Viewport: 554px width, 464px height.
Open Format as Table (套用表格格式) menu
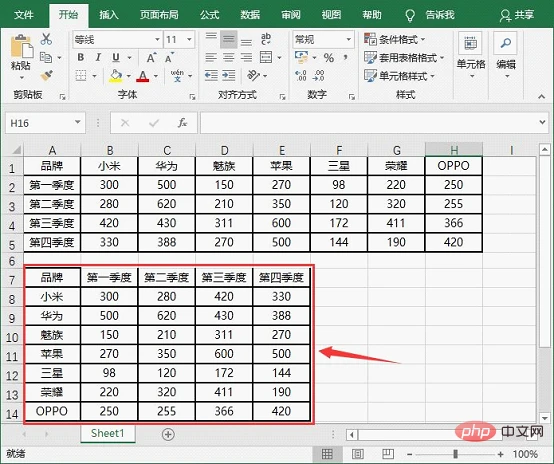tap(404, 58)
